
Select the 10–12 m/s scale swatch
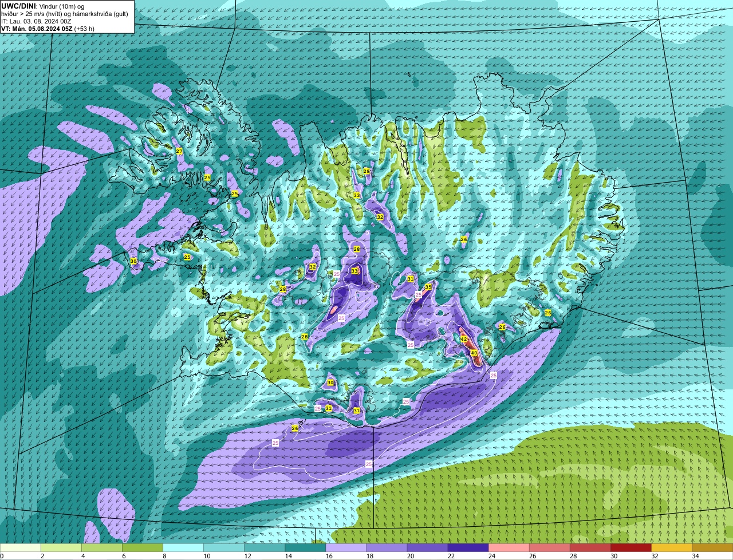pyautogui.click(x=224, y=547)
